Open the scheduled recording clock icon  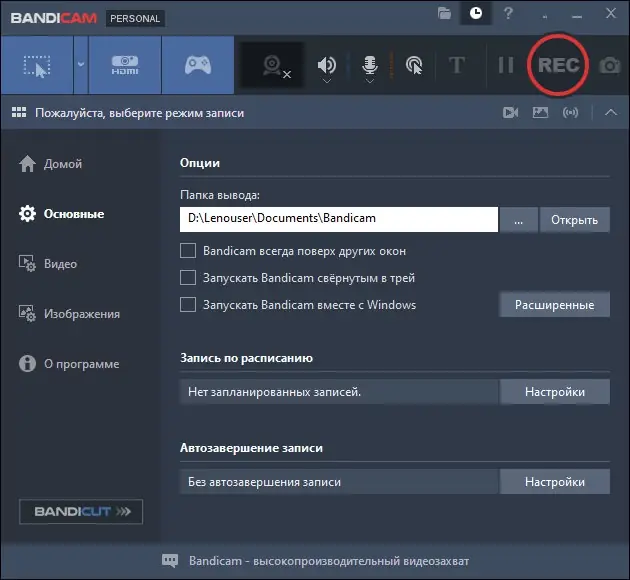tap(476, 14)
